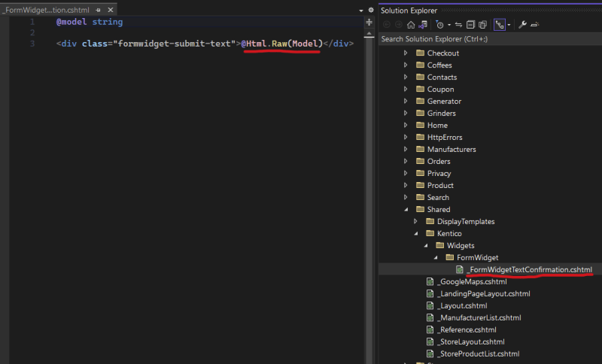602x364 pixels.
Task: Select the Privacy folder
Action: click(x=439, y=174)
